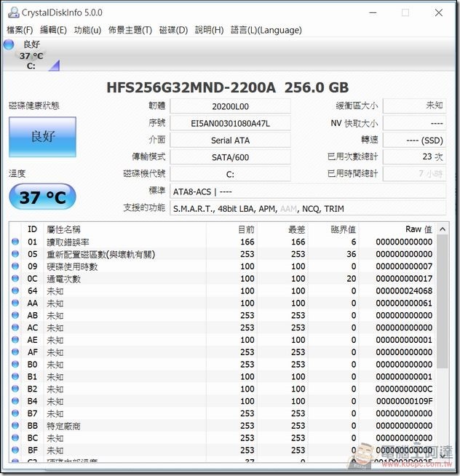Click the HFS256G32MND-2200A 256.0 GB title
This screenshot has height=476, width=460.
[228, 87]
